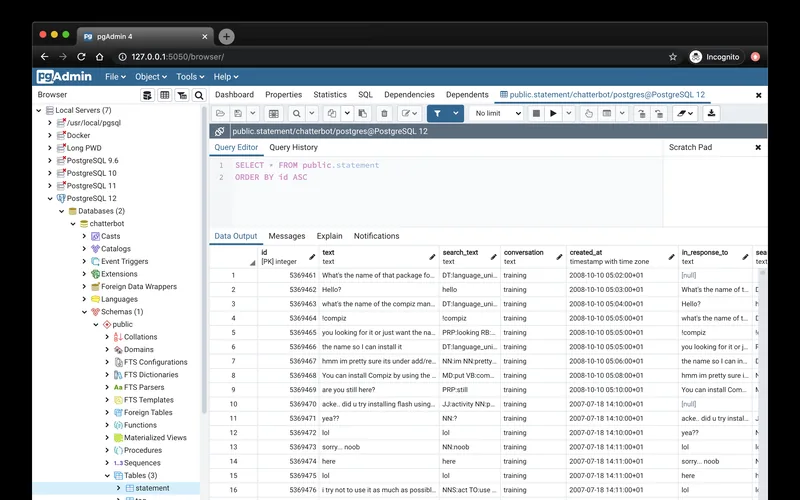Collapse the PostgreSQL 12 server node
This screenshot has height=500, width=800.
coord(50,198)
